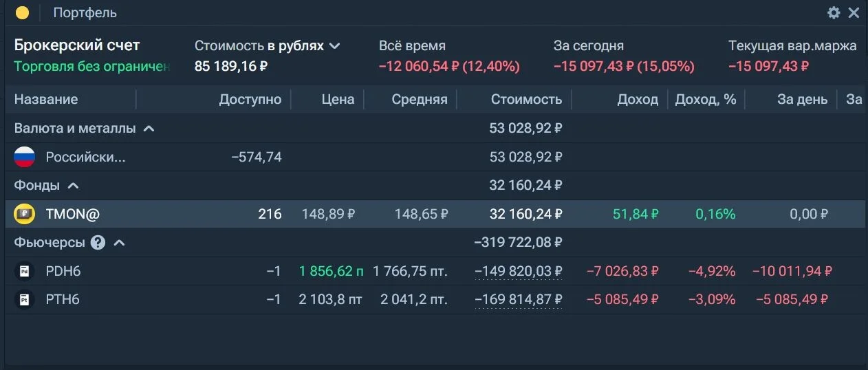Click the TMON@ fund icon
868x370 pixels.
coord(24,214)
